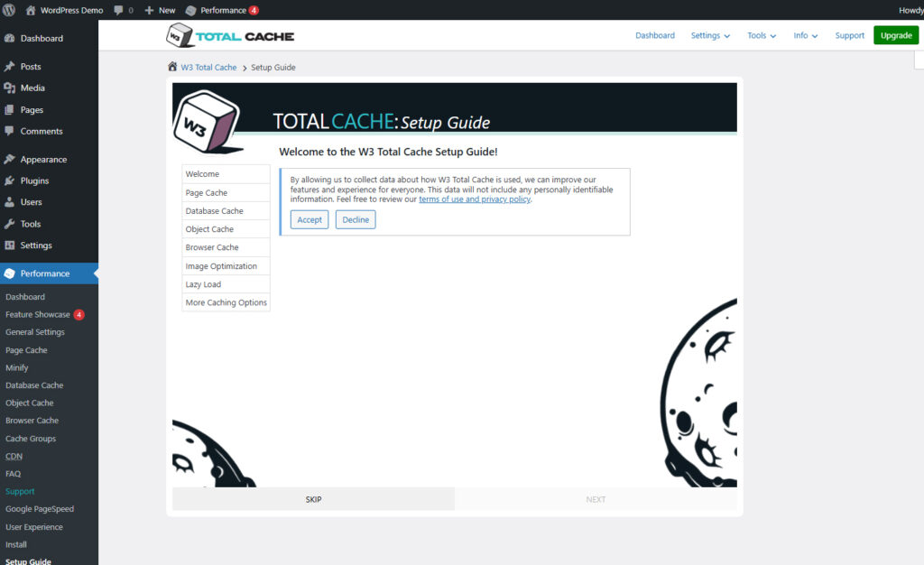The image size is (924, 565).
Task: Click the W3 Total Cache header logo
Action: point(230,35)
